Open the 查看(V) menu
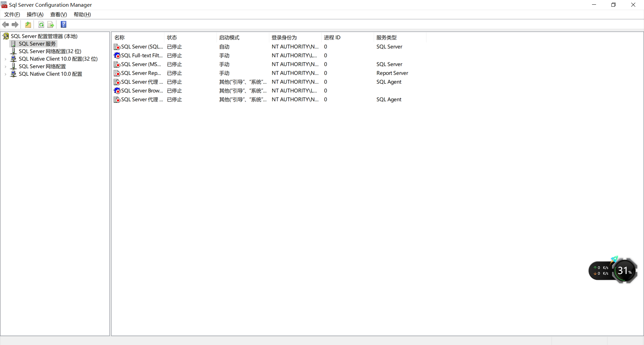 [58, 14]
